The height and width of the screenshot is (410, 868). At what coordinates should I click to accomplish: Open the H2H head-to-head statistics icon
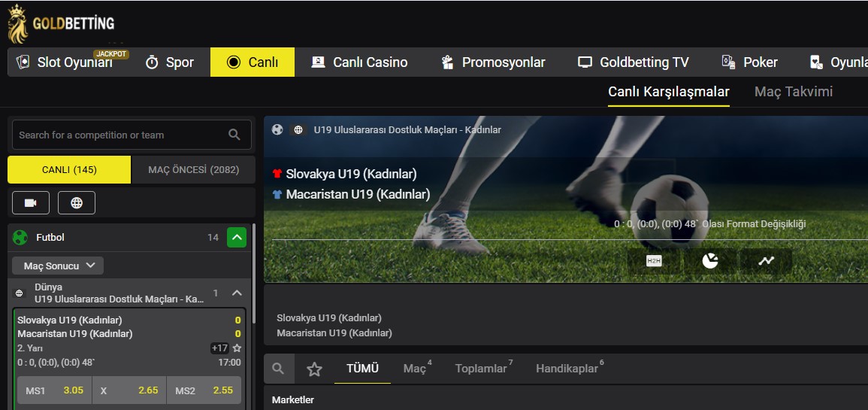654,261
